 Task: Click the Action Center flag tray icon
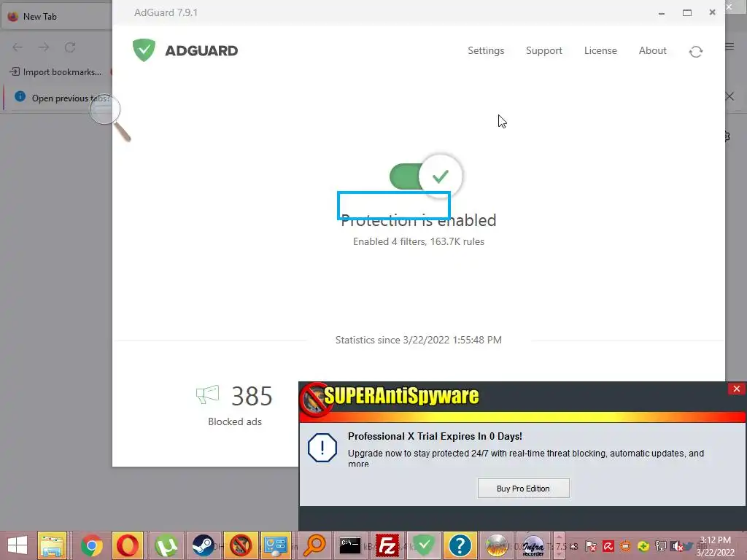pyautogui.click(x=590, y=546)
